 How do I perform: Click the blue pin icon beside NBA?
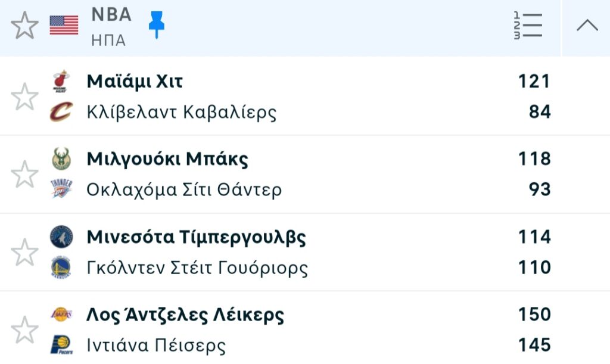pos(157,25)
